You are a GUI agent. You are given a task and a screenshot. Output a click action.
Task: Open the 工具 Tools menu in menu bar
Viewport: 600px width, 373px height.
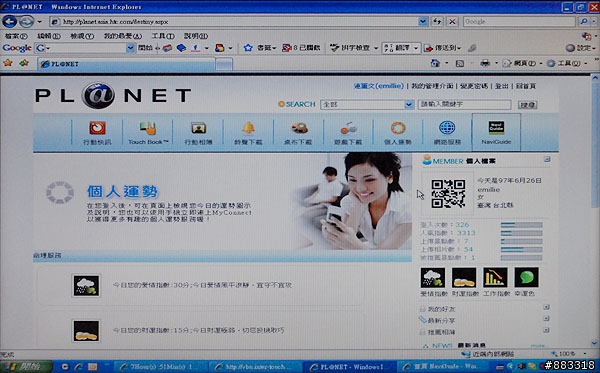163,36
